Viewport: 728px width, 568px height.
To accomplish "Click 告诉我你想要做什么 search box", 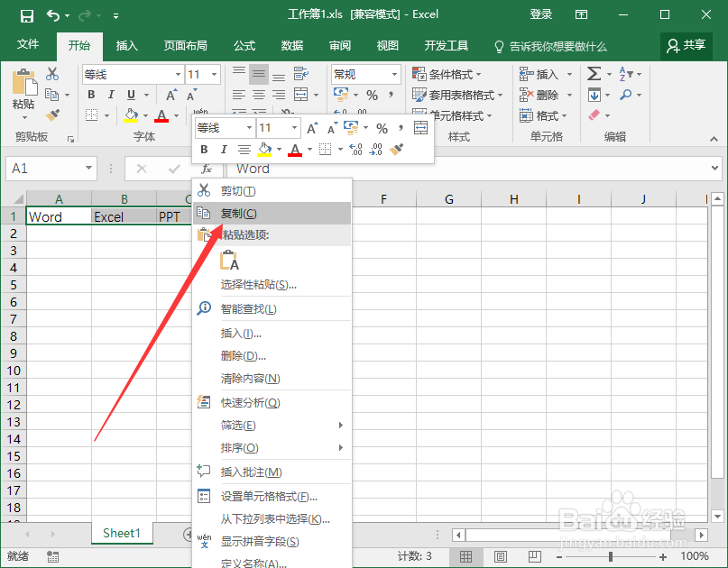I will (551, 46).
